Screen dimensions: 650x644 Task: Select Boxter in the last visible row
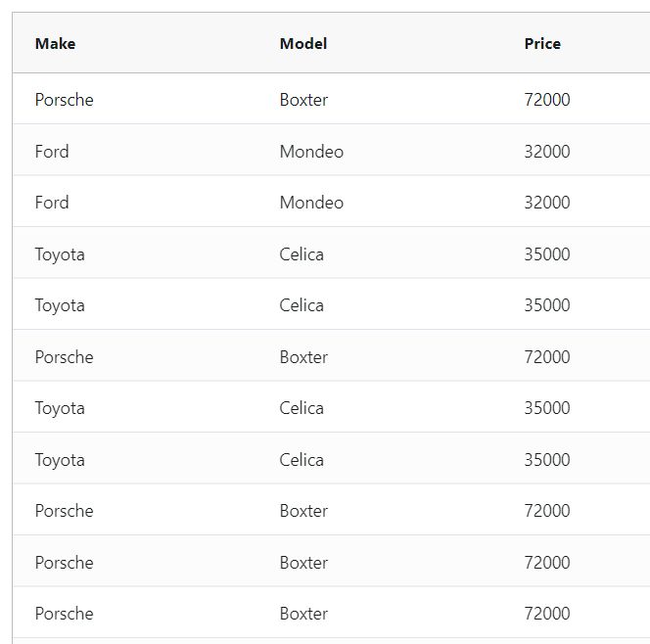[x=303, y=614]
